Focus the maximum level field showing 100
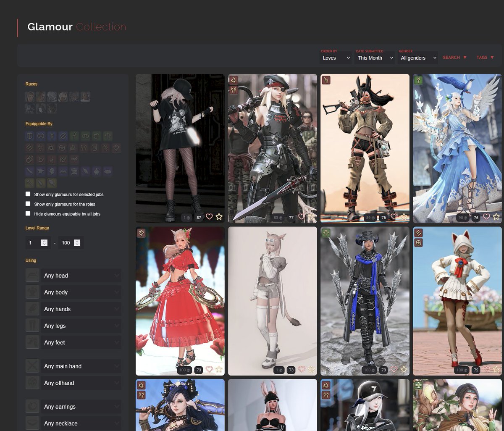504x431 pixels. point(71,243)
